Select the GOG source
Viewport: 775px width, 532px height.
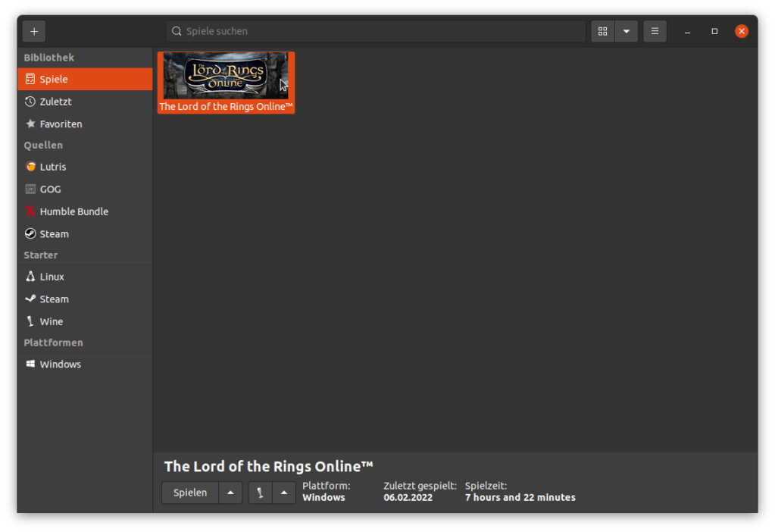[x=85, y=189]
